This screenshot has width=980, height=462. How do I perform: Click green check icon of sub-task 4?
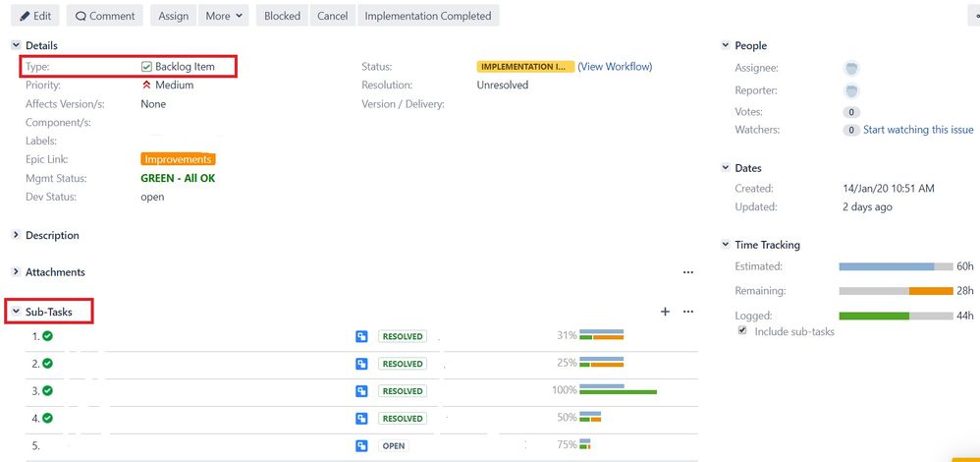47,418
